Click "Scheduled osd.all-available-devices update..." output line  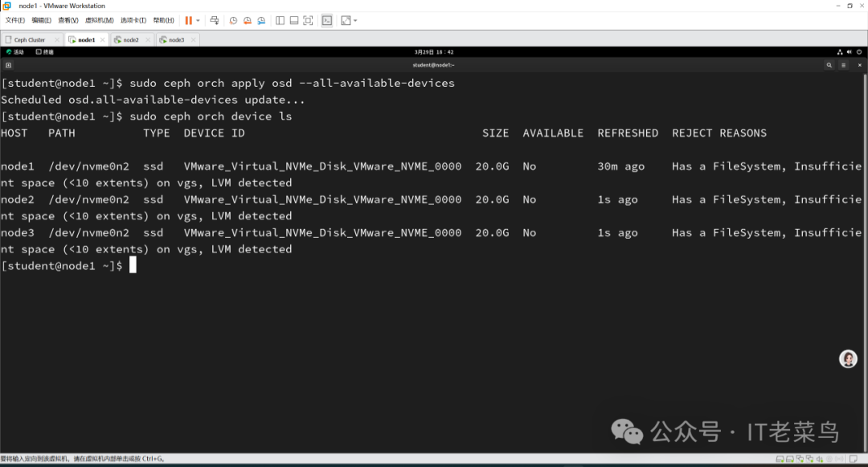153,100
